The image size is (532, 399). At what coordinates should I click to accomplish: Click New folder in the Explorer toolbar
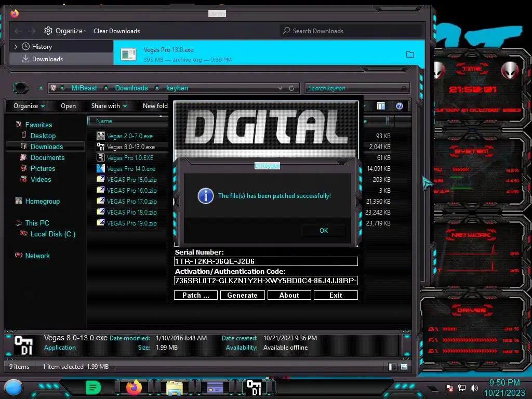pyautogui.click(x=155, y=106)
